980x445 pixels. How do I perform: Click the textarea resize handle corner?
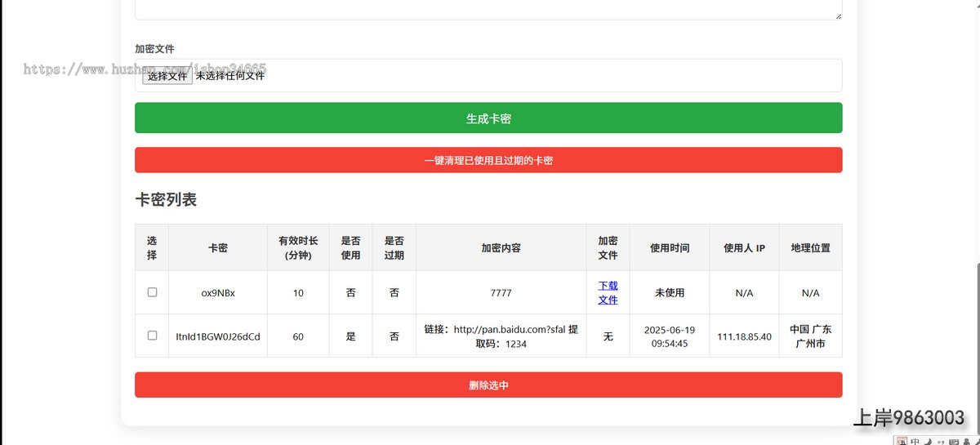click(x=838, y=16)
